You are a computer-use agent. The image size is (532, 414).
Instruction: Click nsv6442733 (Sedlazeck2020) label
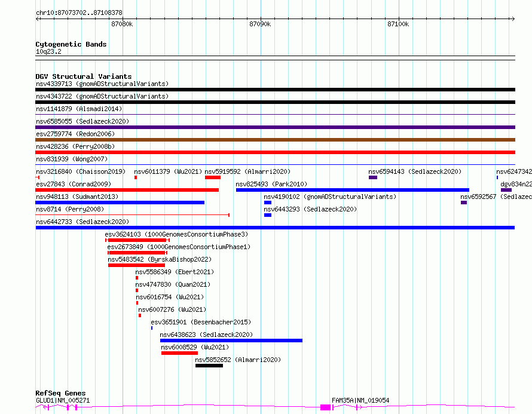pyautogui.click(x=82, y=222)
